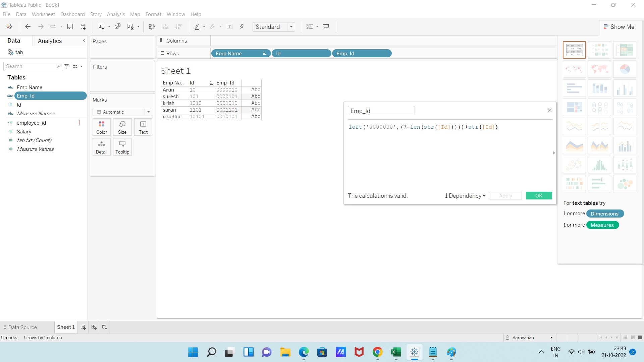This screenshot has width=644, height=362.
Task: Open the Data Source tab
Action: (x=20, y=327)
